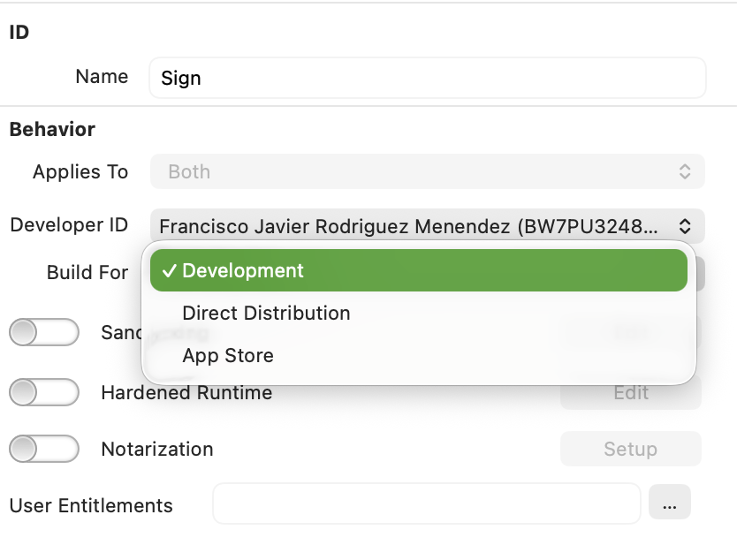Click the Notarization label text

157,449
